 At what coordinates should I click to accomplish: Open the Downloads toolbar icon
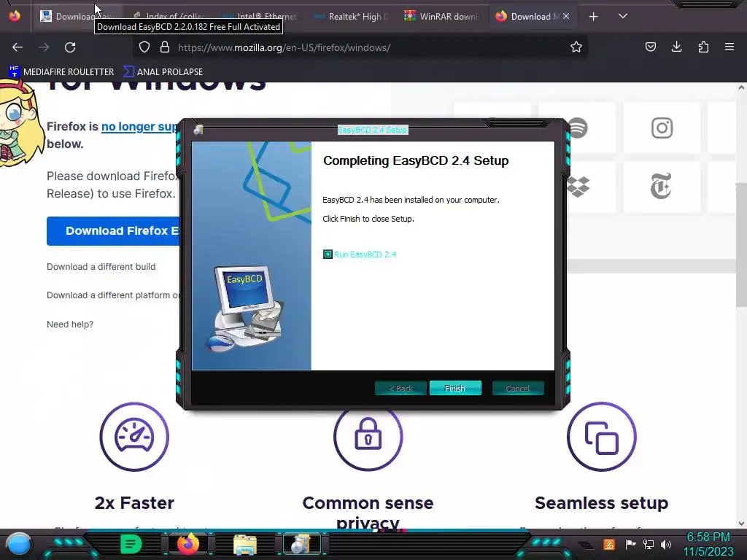point(676,47)
